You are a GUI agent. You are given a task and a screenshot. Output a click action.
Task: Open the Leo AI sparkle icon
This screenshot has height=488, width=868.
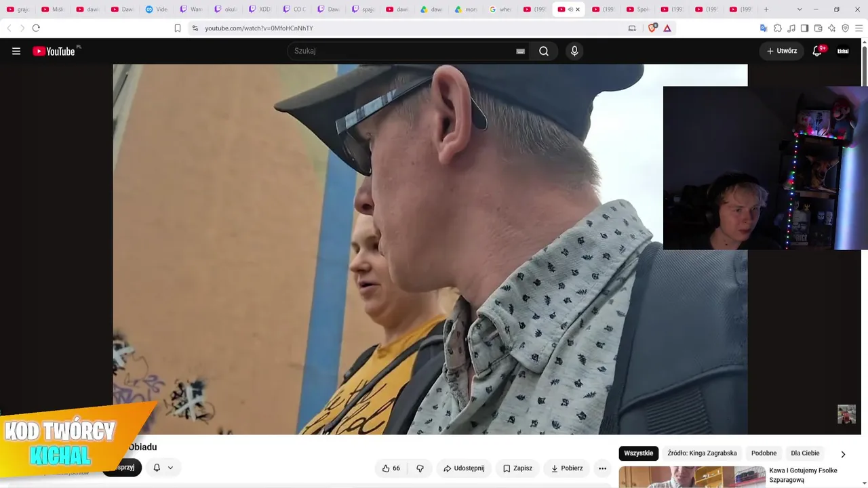click(831, 28)
